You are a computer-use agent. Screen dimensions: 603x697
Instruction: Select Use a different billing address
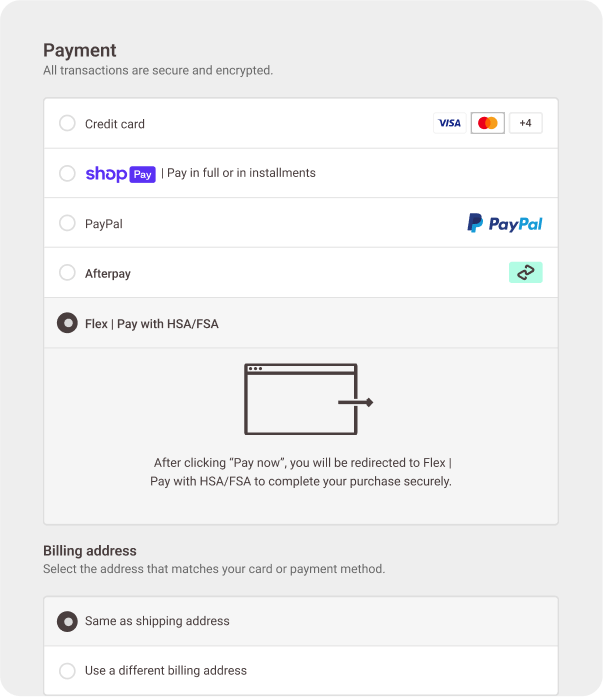click(x=67, y=670)
